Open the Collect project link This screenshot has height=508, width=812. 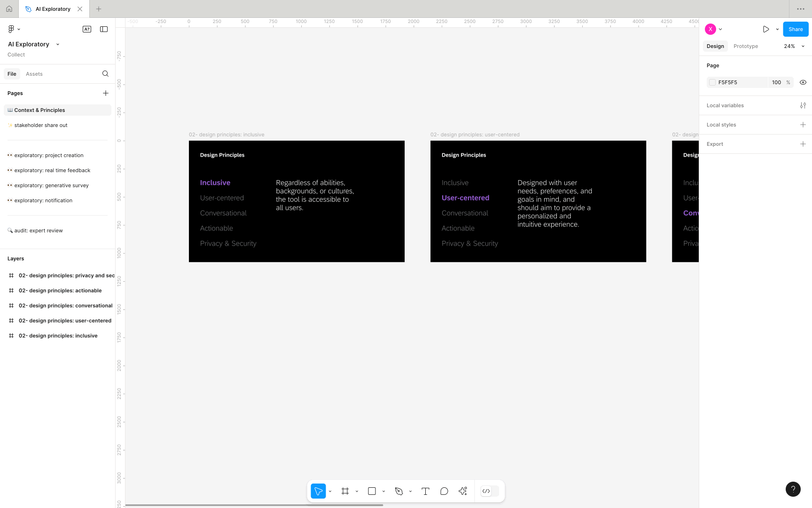pos(16,55)
